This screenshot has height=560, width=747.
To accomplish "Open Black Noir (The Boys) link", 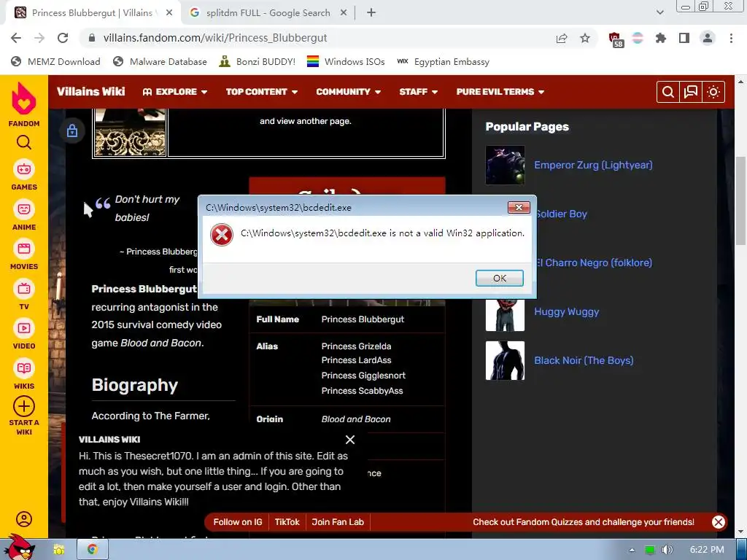I will point(584,360).
